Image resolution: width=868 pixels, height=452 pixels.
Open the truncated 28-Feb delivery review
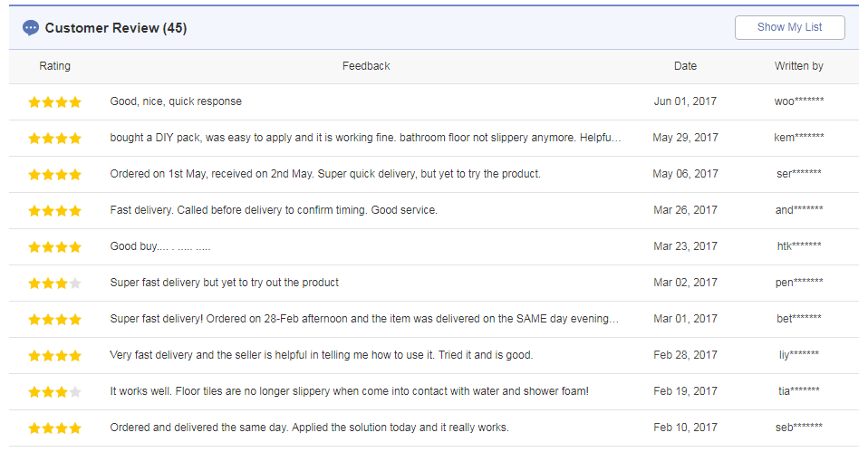coord(364,319)
